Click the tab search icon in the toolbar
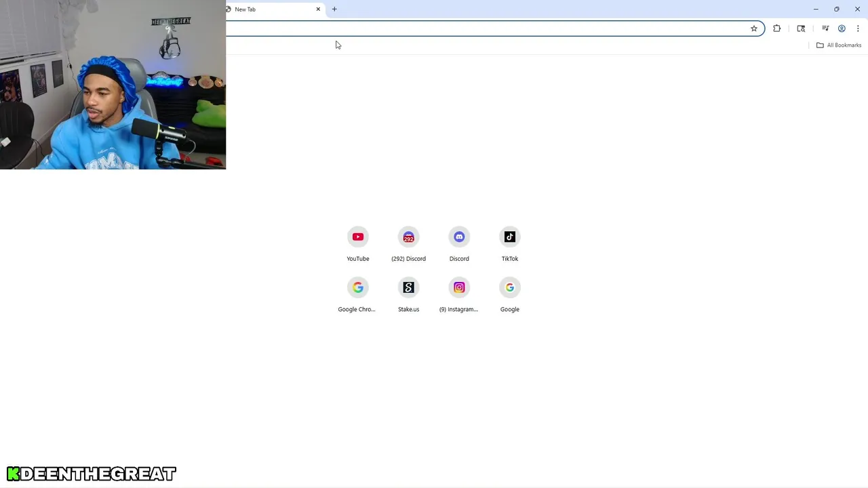 (801, 28)
